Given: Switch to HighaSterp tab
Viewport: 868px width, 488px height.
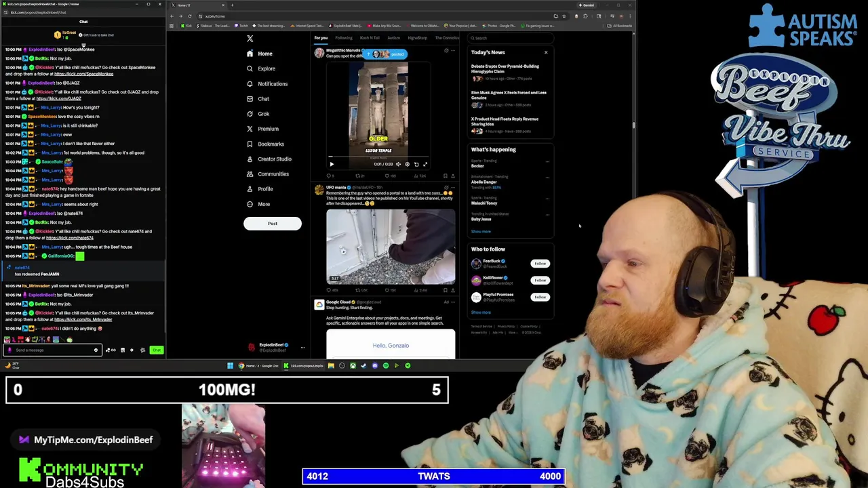Looking at the screenshot, I should pos(418,38).
